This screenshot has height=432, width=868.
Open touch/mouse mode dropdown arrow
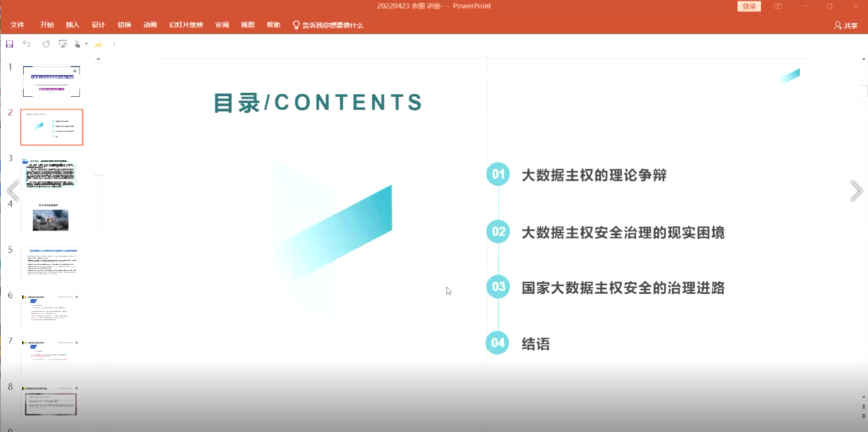click(x=86, y=45)
